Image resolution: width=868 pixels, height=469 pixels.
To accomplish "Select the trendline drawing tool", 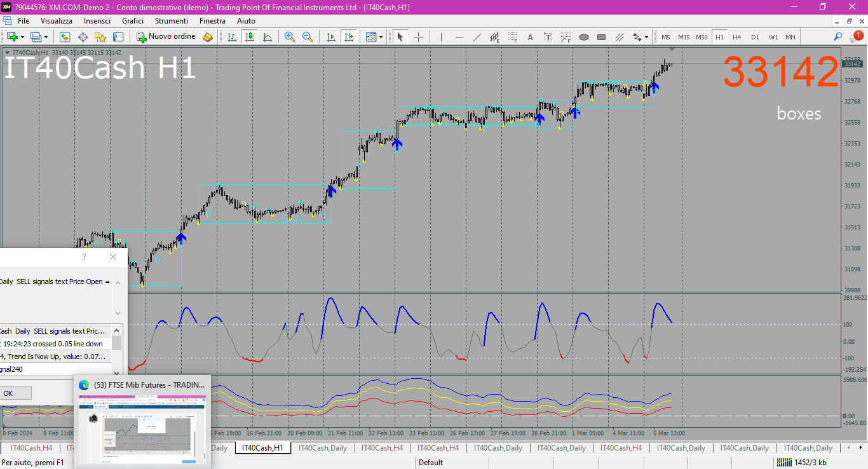I will 477,37.
